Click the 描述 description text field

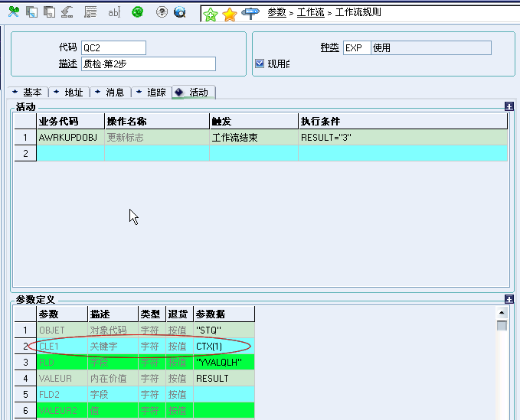[x=148, y=63]
